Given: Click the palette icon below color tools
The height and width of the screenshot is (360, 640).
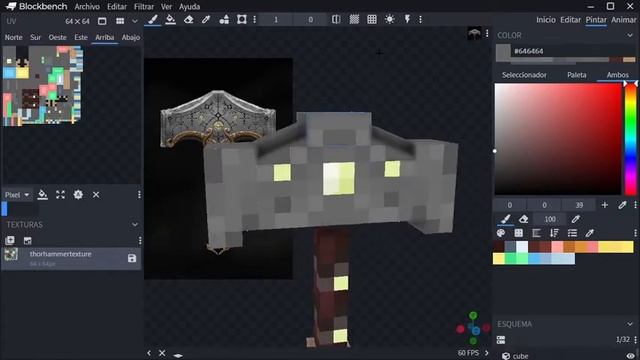Looking at the screenshot, I should [x=501, y=233].
